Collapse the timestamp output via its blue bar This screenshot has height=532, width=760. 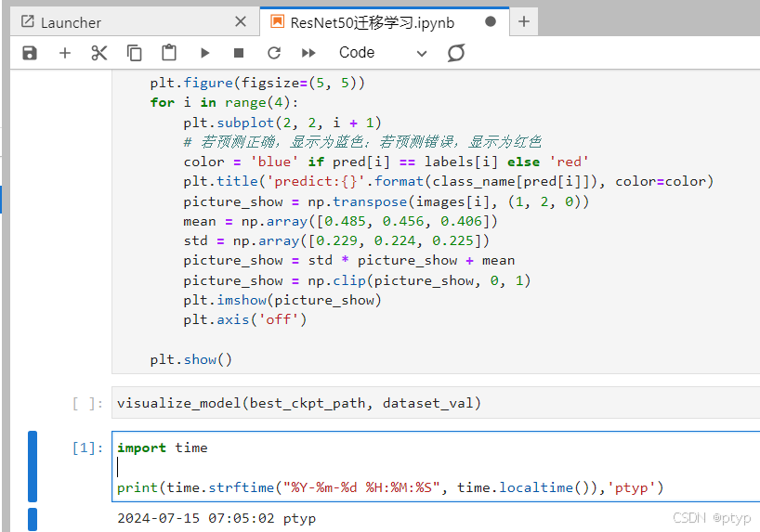click(33, 519)
